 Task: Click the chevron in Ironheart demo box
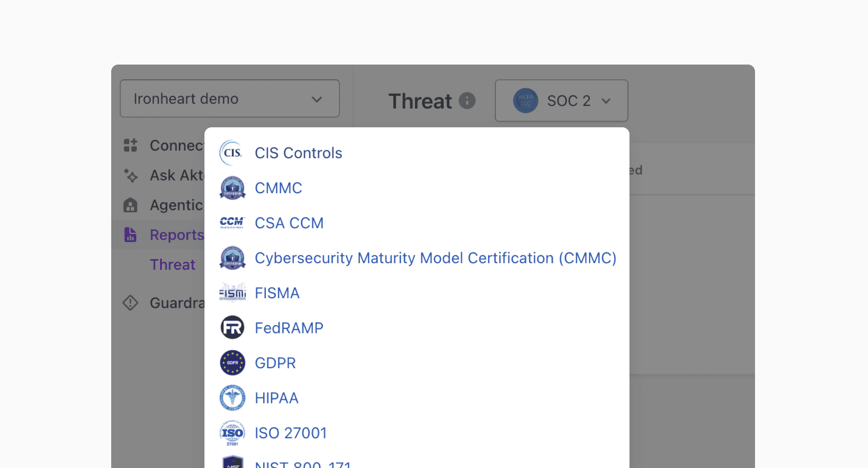pyautogui.click(x=317, y=99)
